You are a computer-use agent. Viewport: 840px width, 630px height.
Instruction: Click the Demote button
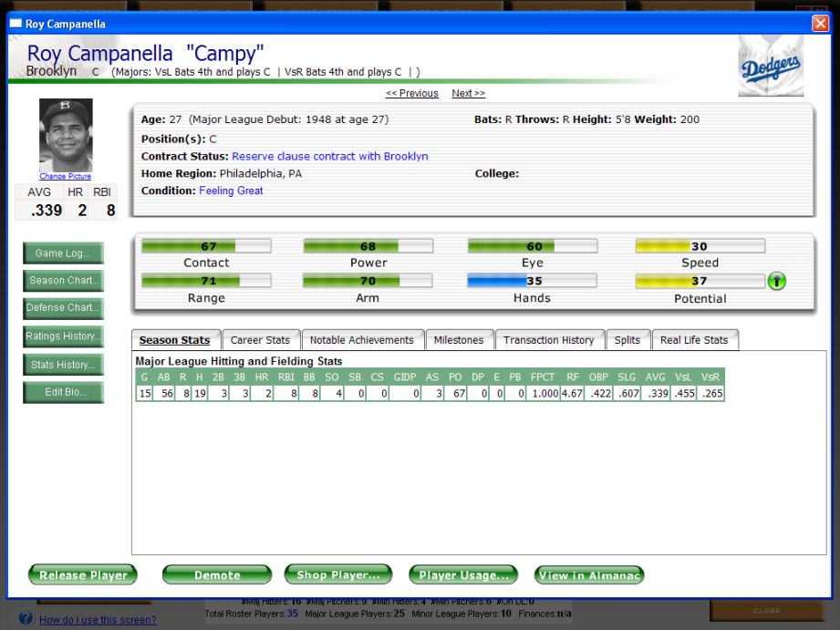click(x=217, y=574)
